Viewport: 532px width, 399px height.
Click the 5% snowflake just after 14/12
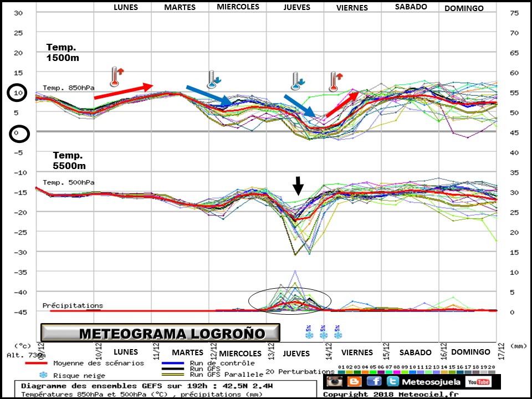pos(337,332)
